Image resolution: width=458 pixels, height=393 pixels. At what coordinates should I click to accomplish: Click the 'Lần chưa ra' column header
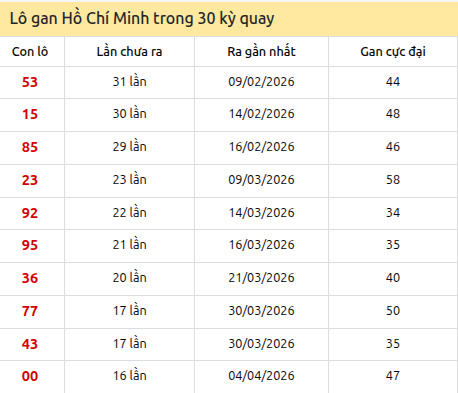click(129, 52)
